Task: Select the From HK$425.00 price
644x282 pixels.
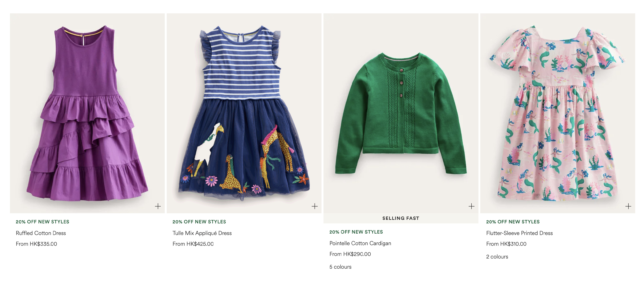Action: click(x=193, y=244)
